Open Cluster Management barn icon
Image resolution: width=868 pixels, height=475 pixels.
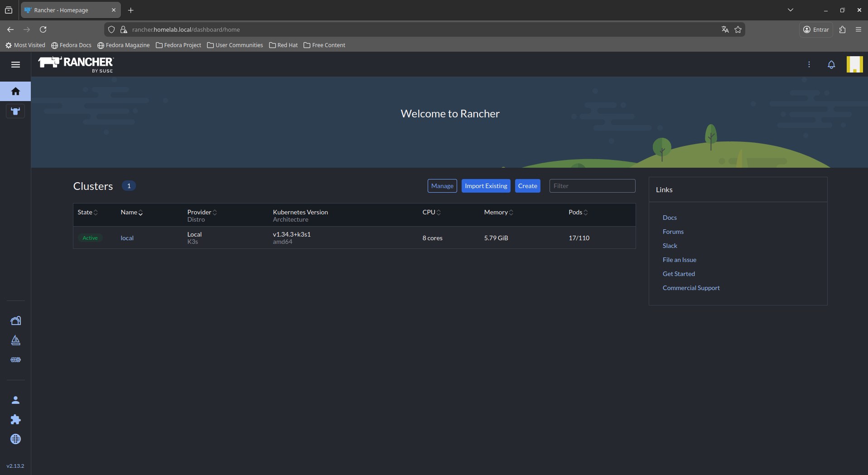(15, 321)
